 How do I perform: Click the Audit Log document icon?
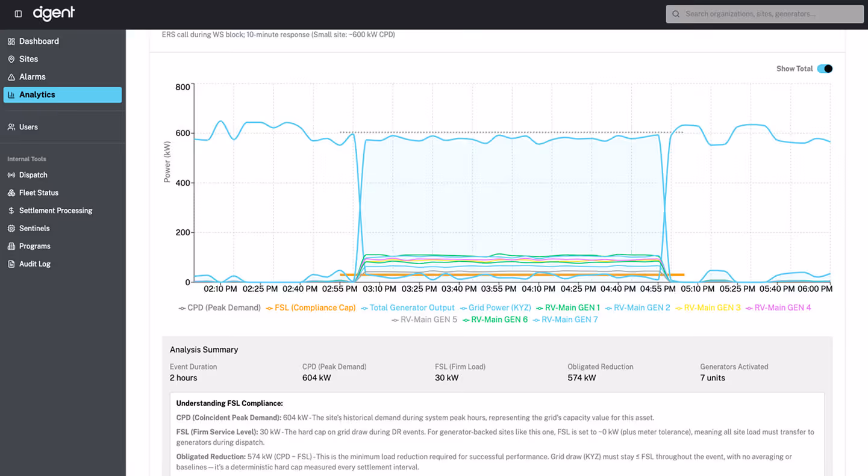click(11, 264)
